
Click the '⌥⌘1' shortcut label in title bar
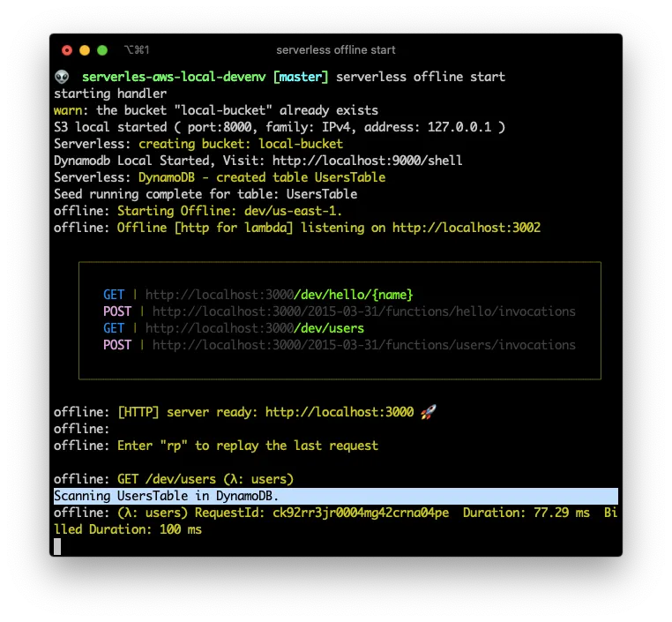click(137, 50)
